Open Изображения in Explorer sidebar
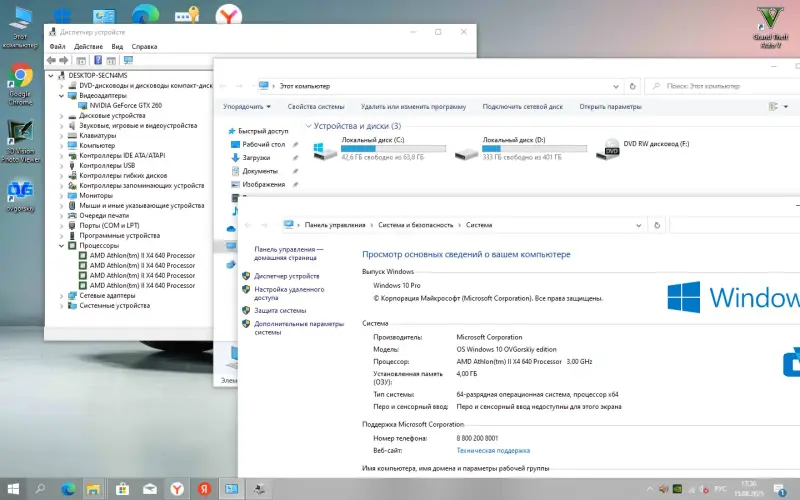This screenshot has width=800, height=500. pos(263,184)
